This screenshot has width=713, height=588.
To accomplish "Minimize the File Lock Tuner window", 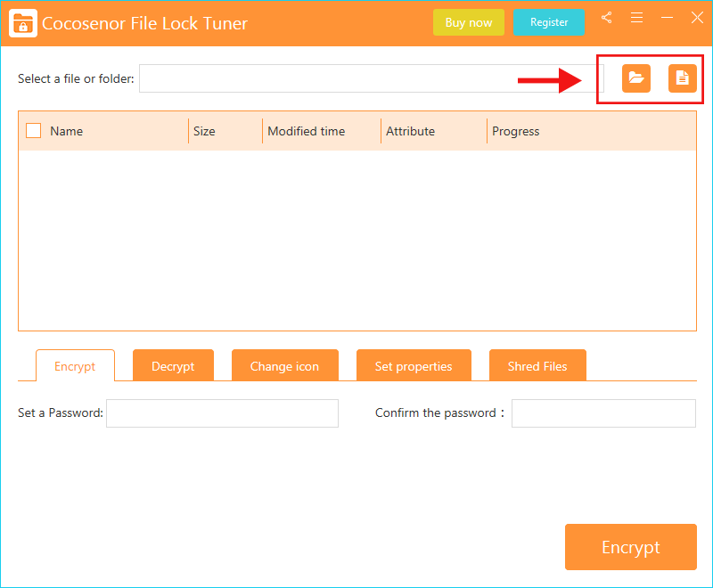I will pyautogui.click(x=667, y=18).
